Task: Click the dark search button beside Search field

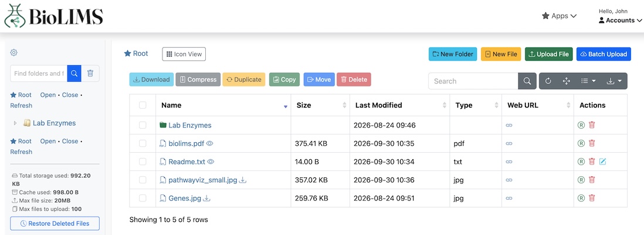Action: click(527, 81)
